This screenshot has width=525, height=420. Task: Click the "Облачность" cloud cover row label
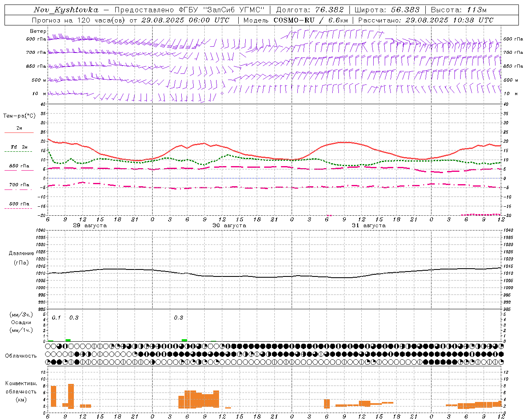click(21, 356)
